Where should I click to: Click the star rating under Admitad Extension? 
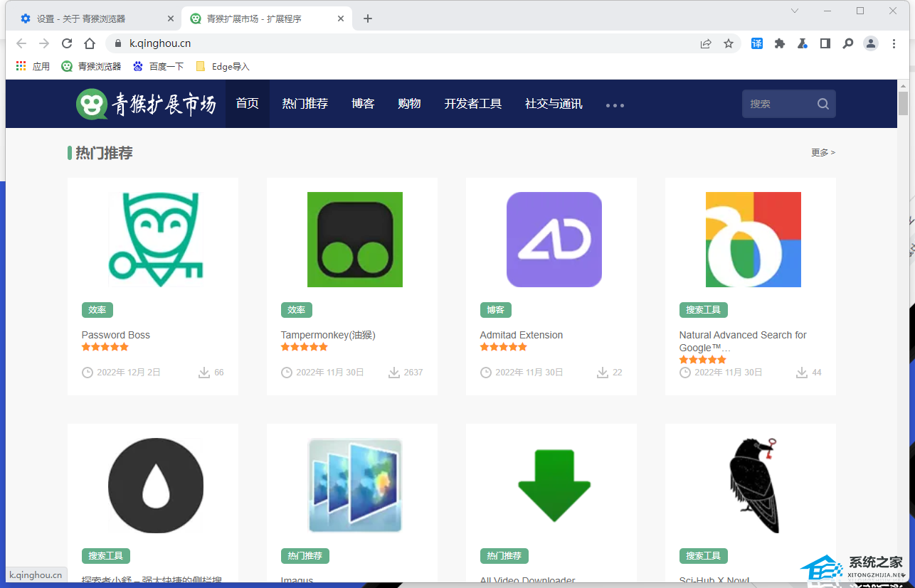[x=504, y=347]
